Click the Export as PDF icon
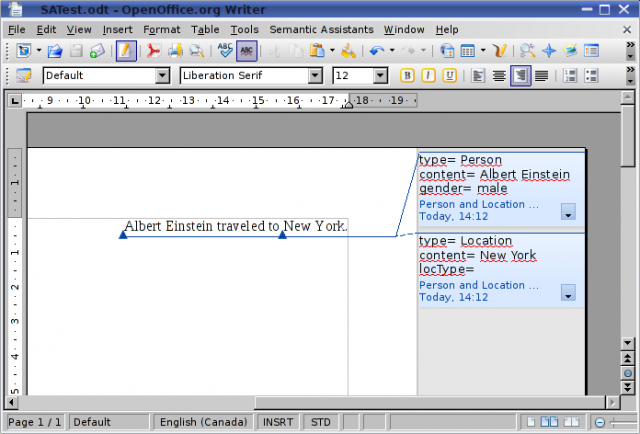The width and height of the screenshot is (640, 434). tap(153, 51)
